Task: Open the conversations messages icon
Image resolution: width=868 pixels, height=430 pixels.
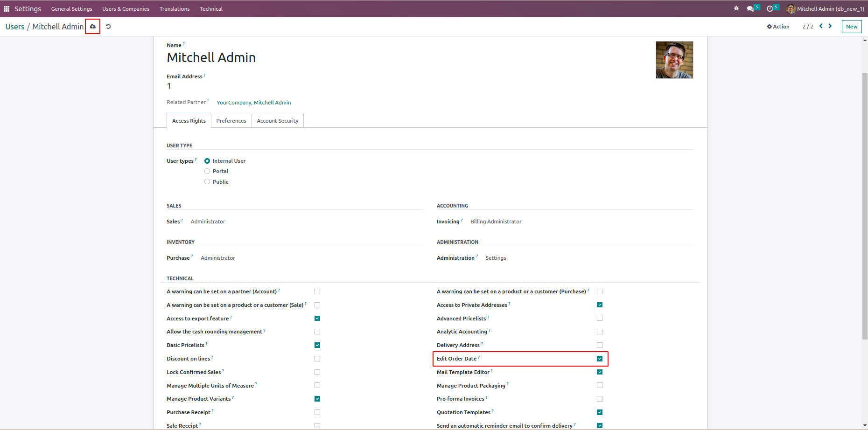Action: tap(750, 9)
